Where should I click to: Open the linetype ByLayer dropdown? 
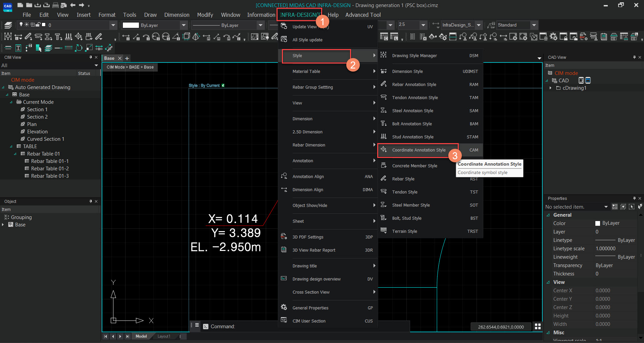point(260,25)
